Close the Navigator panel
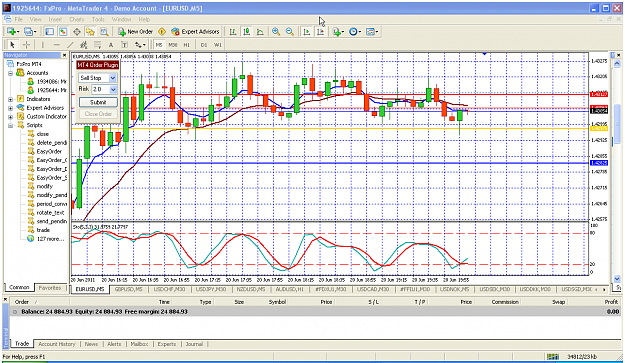 [x=64, y=55]
